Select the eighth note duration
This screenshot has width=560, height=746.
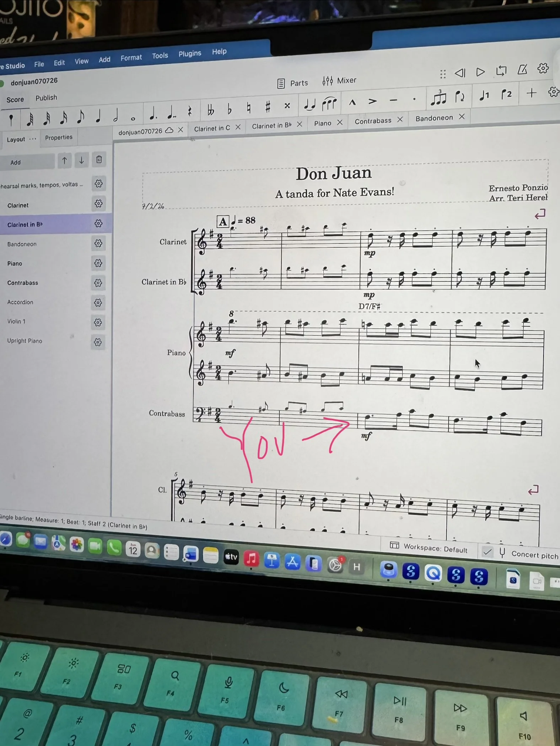pyautogui.click(x=81, y=117)
